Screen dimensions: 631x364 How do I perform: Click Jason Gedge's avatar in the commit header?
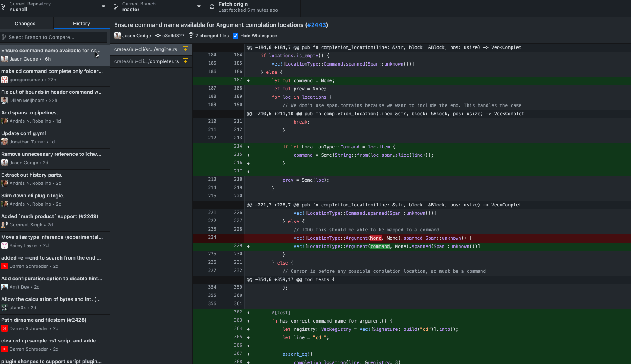pos(117,36)
